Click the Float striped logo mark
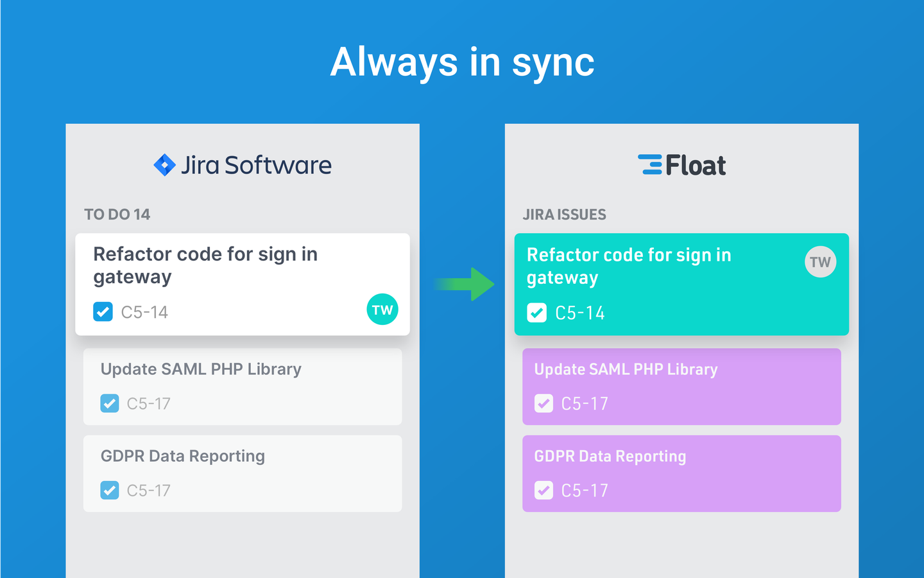 click(x=650, y=164)
